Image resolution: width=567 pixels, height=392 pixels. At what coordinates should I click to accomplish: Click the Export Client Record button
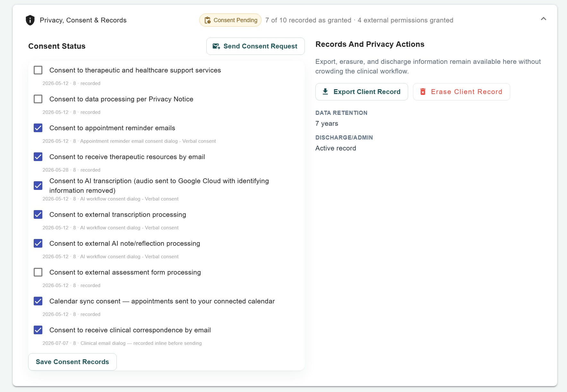pyautogui.click(x=362, y=92)
